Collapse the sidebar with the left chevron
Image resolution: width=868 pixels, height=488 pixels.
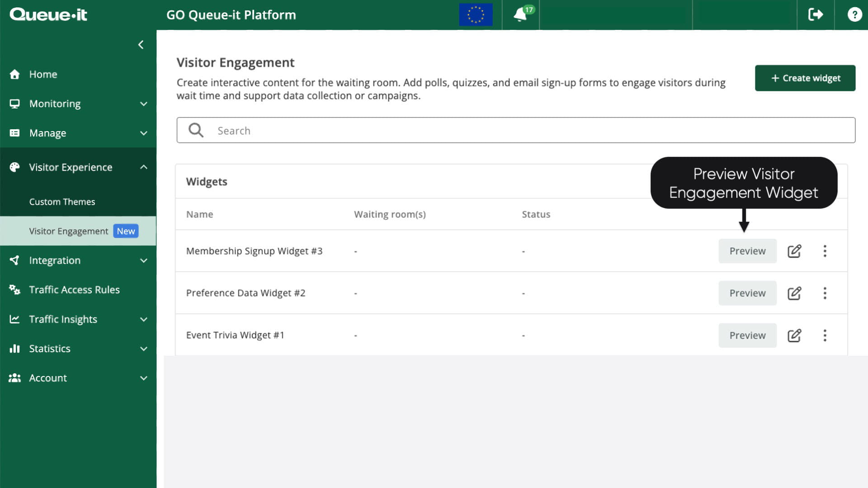tap(141, 45)
